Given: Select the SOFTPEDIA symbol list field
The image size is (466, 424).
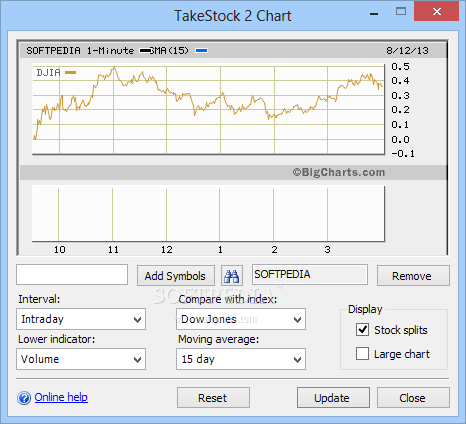Looking at the screenshot, I should coord(310,275).
